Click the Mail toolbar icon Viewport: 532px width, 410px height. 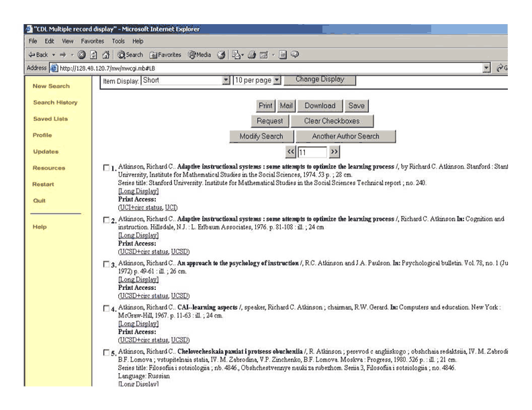[236, 54]
